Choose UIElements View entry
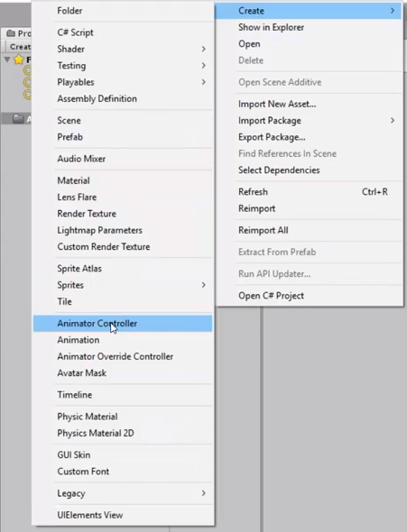This screenshot has width=407, height=532. (x=123, y=515)
